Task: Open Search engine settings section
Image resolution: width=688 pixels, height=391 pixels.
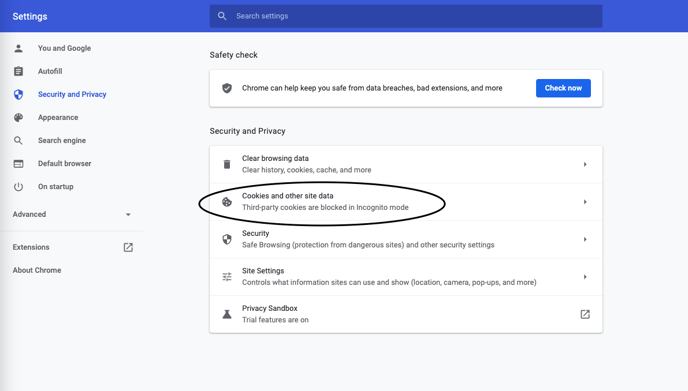Action: 62,140
